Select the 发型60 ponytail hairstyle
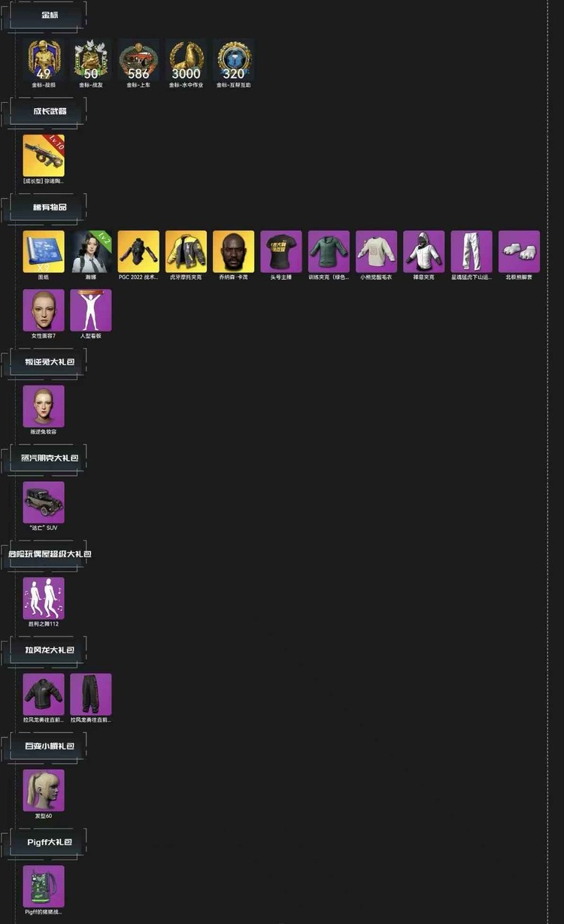The height and width of the screenshot is (924, 564). (x=44, y=789)
